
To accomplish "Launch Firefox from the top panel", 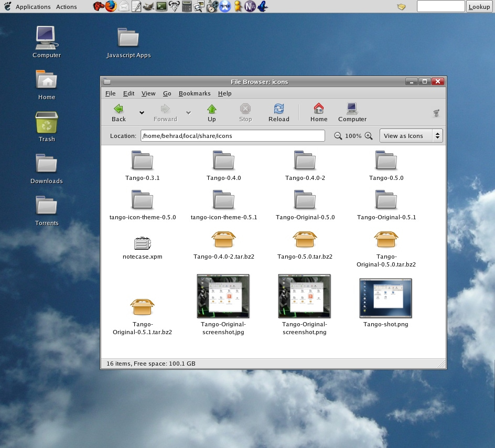I will point(110,6).
